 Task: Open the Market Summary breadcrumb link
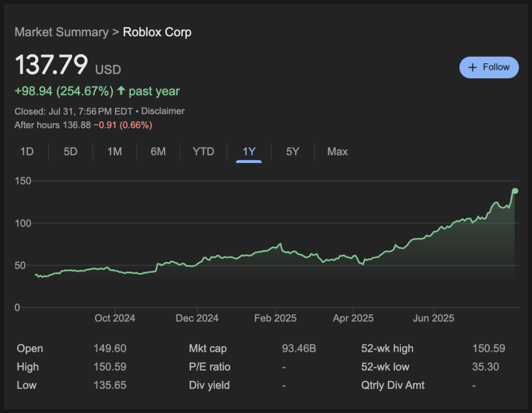click(x=62, y=32)
